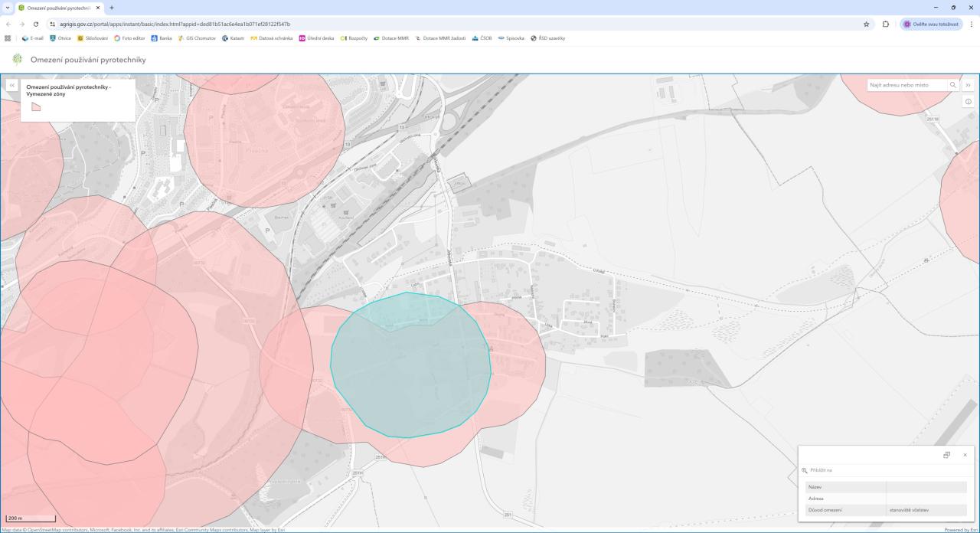The width and height of the screenshot is (980, 533).
Task: Click the search magnifier icon in the map
Action: click(953, 85)
